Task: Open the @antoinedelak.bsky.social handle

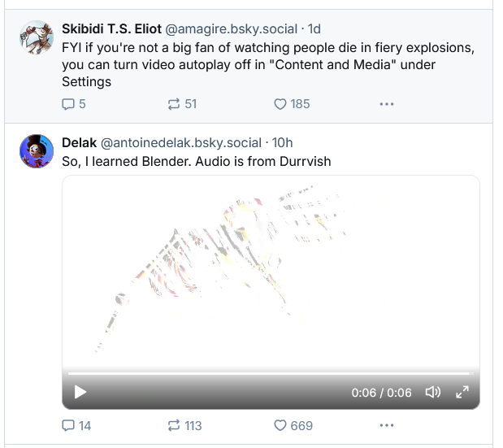Action: (x=181, y=142)
